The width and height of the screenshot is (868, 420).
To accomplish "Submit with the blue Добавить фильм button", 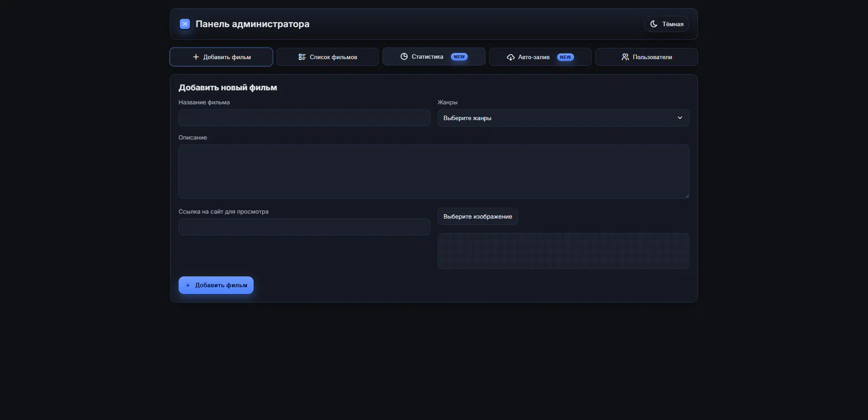I will (x=216, y=285).
